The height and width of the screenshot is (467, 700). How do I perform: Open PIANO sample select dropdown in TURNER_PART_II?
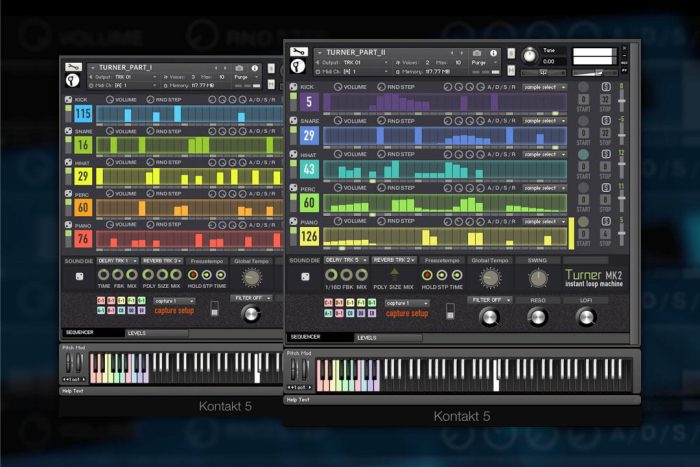(544, 221)
